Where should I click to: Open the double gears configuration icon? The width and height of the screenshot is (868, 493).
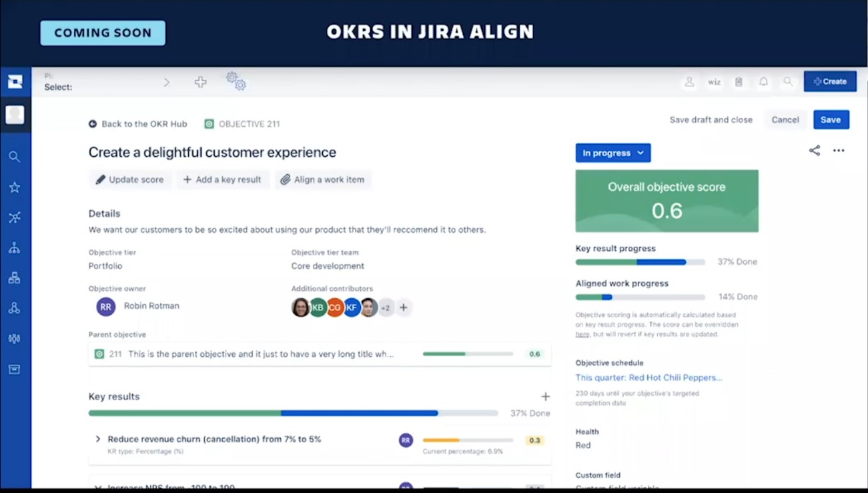[x=236, y=81]
